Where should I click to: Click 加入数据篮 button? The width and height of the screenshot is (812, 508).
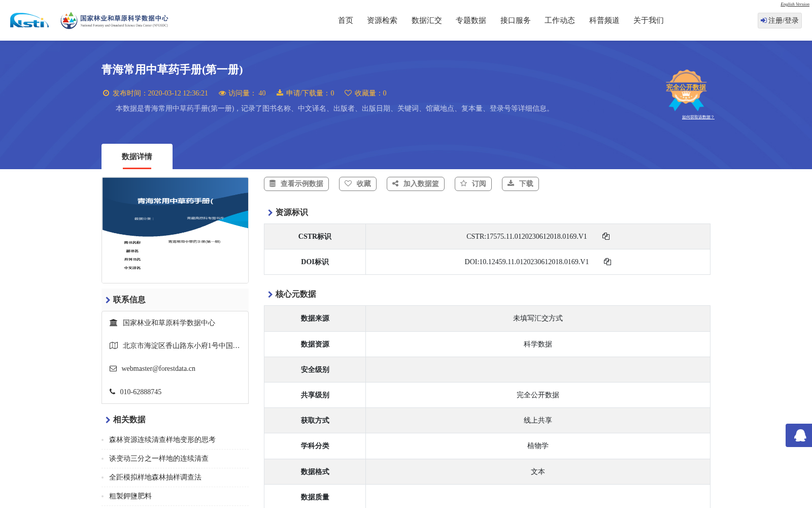tap(416, 184)
